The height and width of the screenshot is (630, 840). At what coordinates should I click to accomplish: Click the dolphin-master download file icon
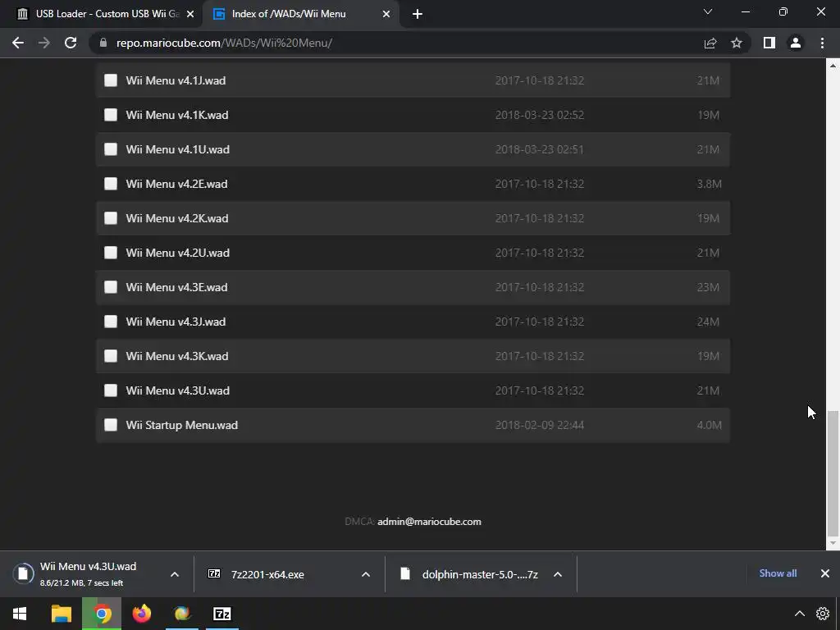pos(405,573)
